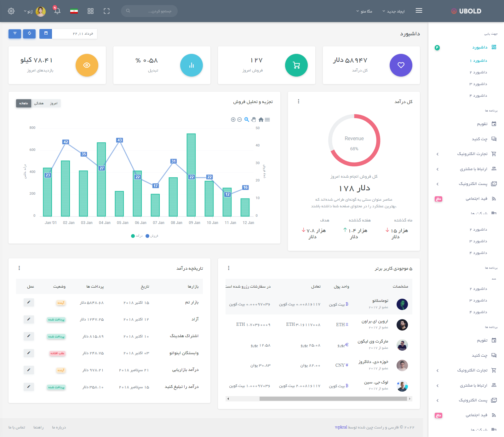The width and height of the screenshot is (504, 437).
Task: Select داشبورد ۲ in sidebar
Action: [x=478, y=72]
